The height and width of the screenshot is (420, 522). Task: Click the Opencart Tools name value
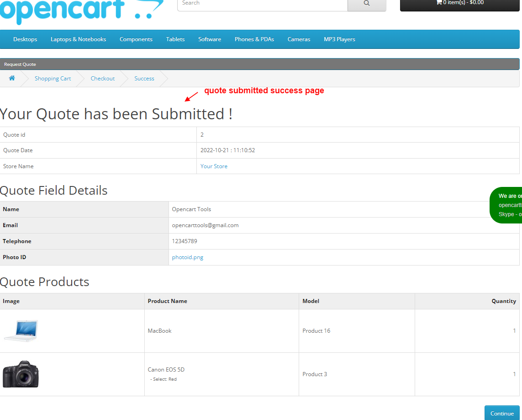click(x=191, y=209)
